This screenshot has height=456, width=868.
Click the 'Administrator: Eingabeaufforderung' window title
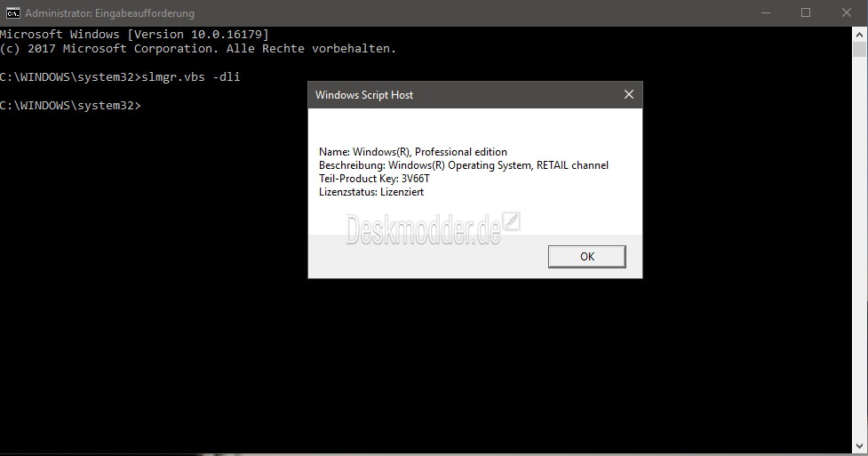(109, 12)
